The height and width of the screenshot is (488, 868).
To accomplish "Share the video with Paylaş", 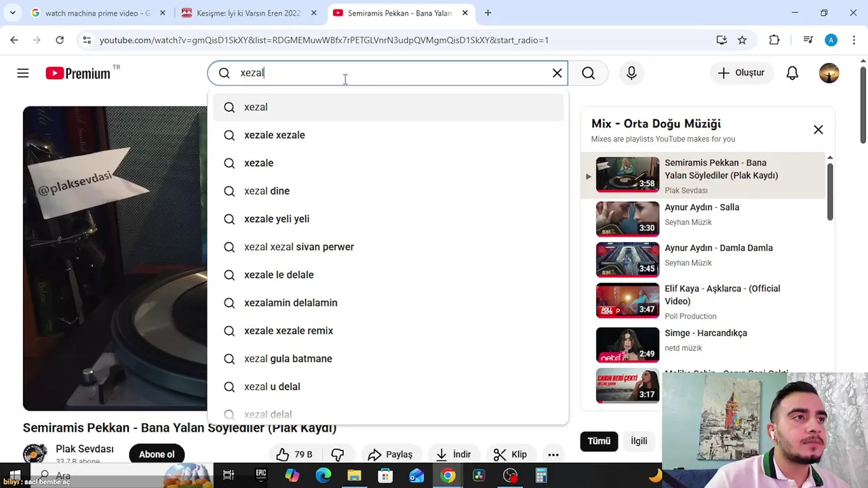I will pos(390,454).
